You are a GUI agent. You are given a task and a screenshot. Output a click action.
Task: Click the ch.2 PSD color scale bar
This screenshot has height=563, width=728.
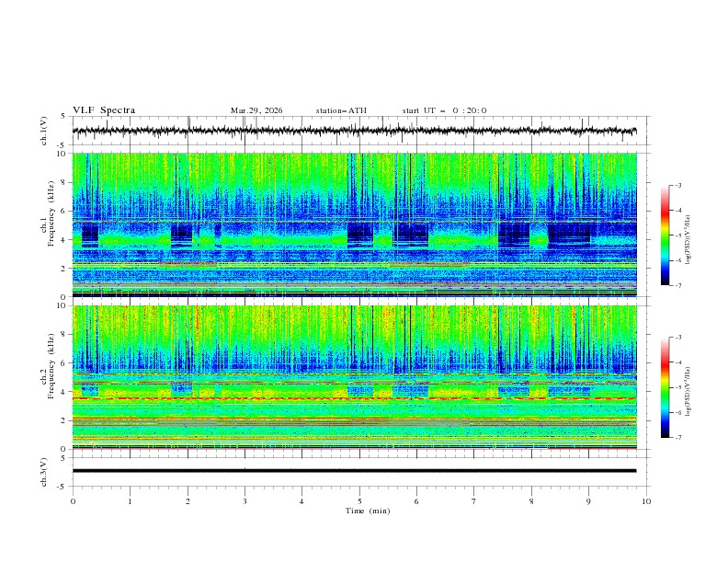tap(665, 387)
